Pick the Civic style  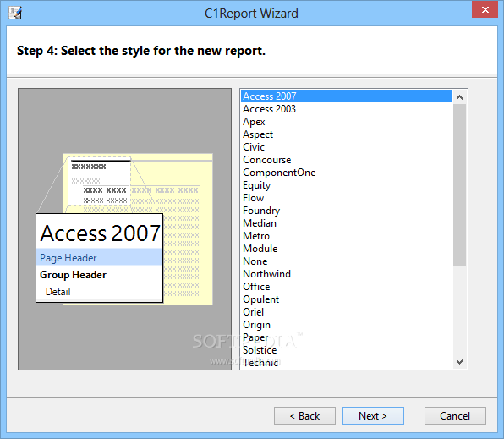click(347, 147)
